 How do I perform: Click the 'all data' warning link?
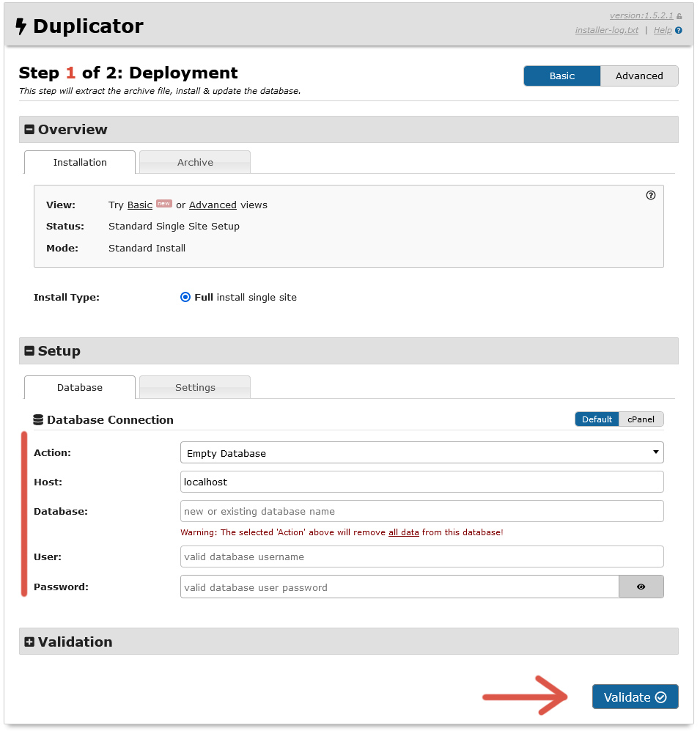click(404, 532)
